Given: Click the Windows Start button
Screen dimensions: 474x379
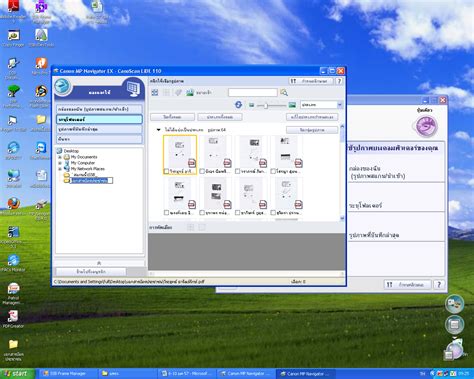Looking at the screenshot, I should [x=17, y=374].
